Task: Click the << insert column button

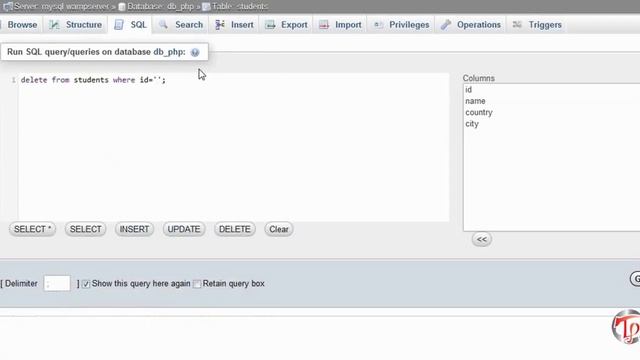Action: [x=482, y=239]
